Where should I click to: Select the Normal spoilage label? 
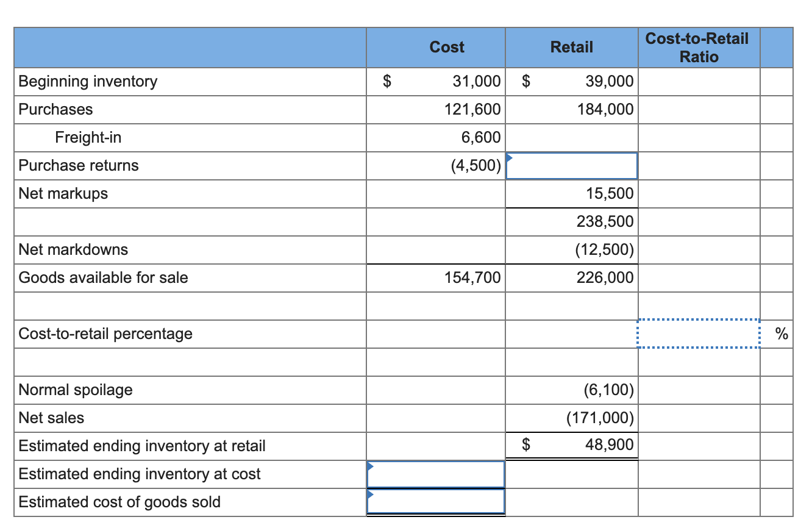76,390
